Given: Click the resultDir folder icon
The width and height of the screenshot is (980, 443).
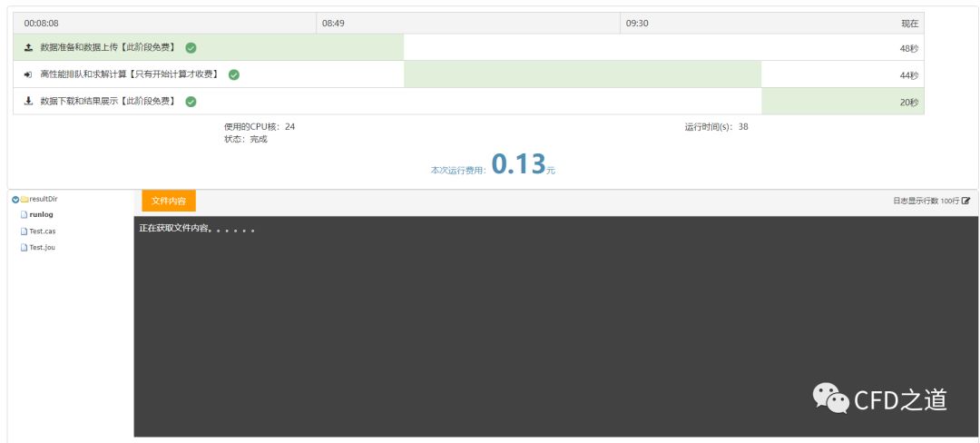Looking at the screenshot, I should point(24,199).
